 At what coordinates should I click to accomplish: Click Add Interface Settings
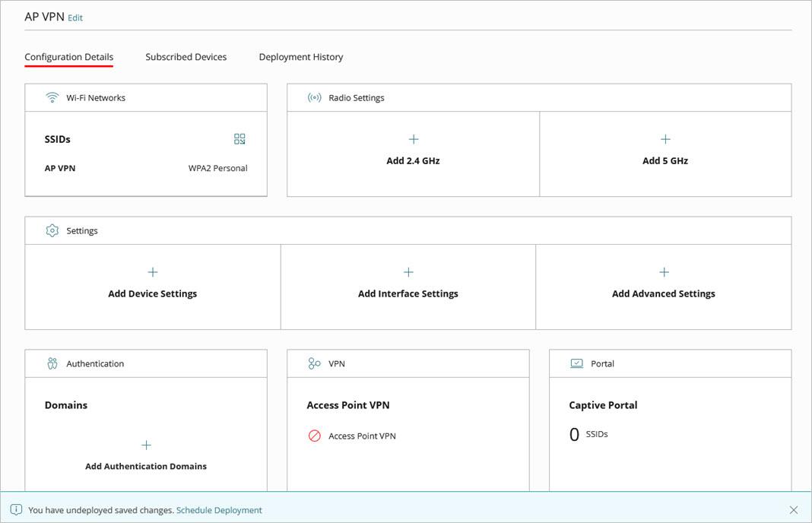(x=408, y=293)
